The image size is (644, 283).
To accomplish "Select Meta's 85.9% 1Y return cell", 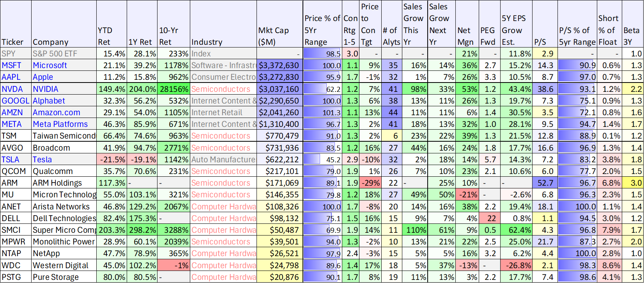I will (142, 124).
